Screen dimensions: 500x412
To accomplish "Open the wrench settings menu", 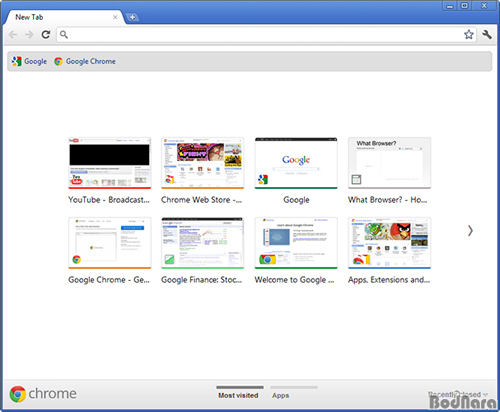I will click(x=487, y=34).
